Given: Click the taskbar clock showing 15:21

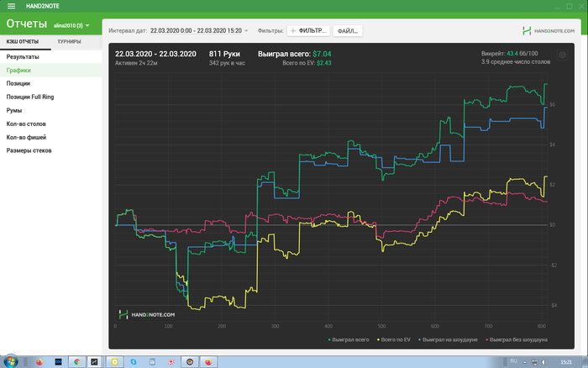Looking at the screenshot, I should tap(566, 362).
